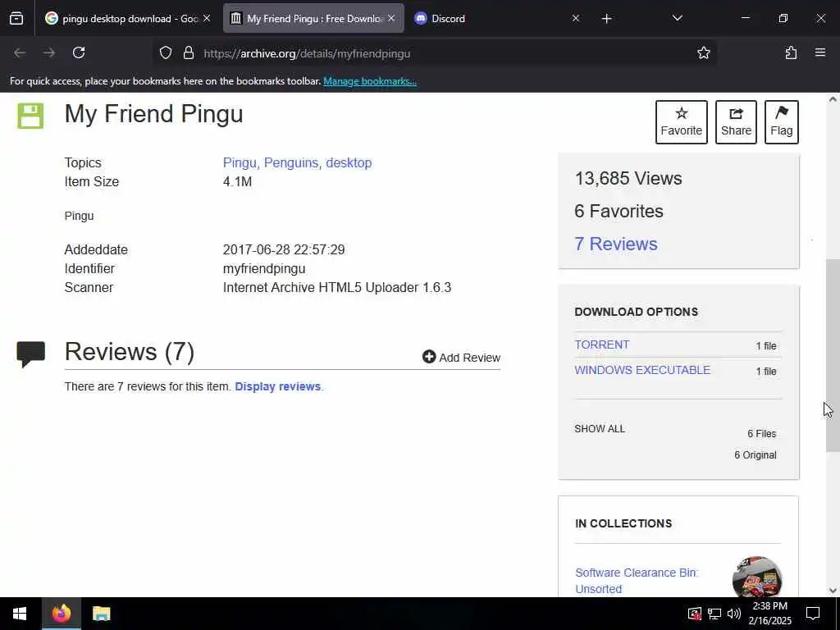Click the browser back arrow
Viewport: 840px width, 630px height.
pyautogui.click(x=20, y=52)
